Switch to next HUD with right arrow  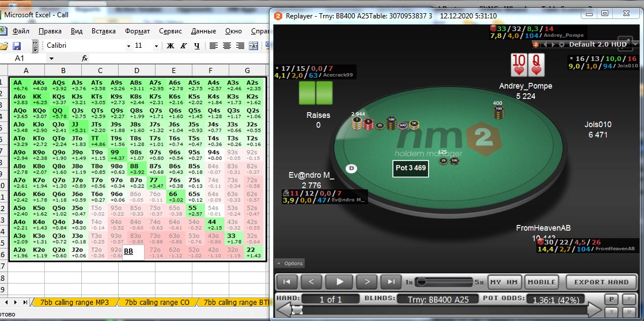click(x=552, y=44)
